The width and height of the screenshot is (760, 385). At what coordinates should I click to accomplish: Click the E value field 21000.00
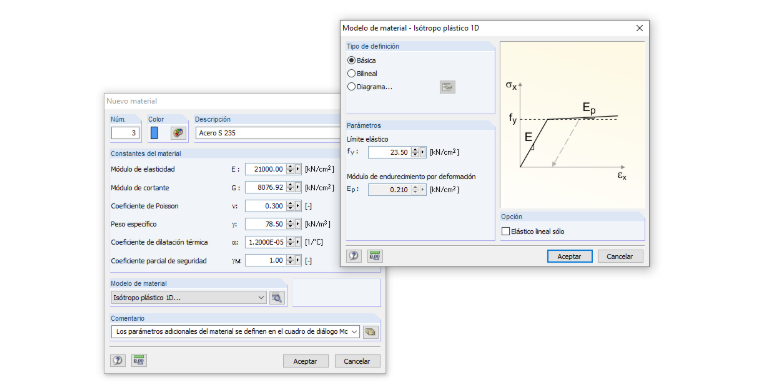coord(266,169)
